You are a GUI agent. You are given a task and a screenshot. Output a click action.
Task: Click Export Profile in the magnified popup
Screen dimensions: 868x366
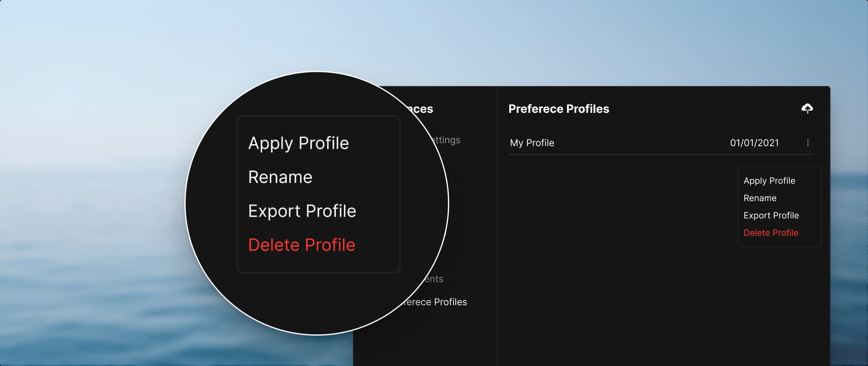(302, 211)
